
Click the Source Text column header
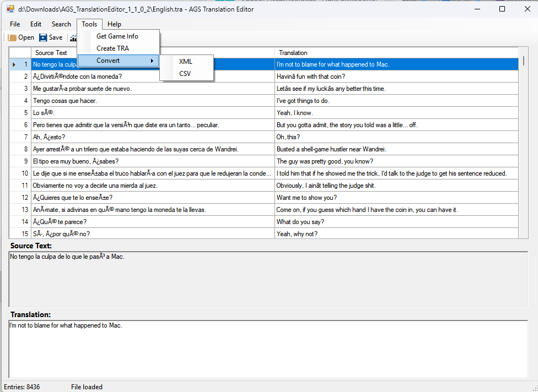tap(153, 53)
